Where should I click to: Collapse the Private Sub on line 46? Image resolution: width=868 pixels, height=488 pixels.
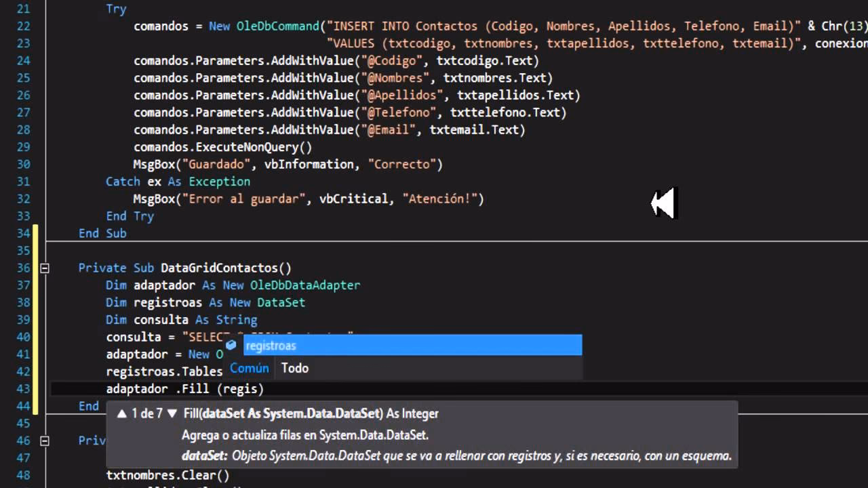pos(45,441)
